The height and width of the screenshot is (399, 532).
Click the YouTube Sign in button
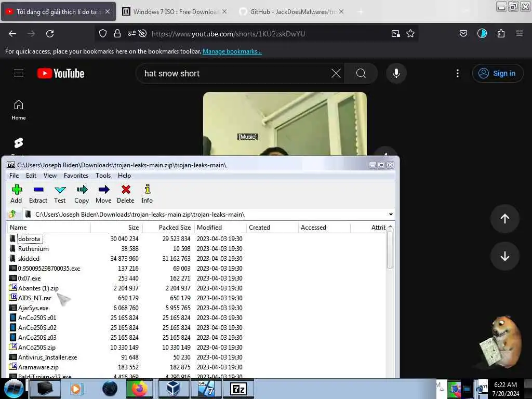click(497, 73)
